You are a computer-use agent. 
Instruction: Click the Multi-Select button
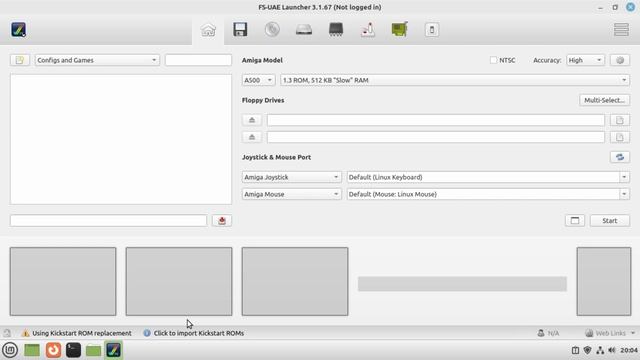604,100
